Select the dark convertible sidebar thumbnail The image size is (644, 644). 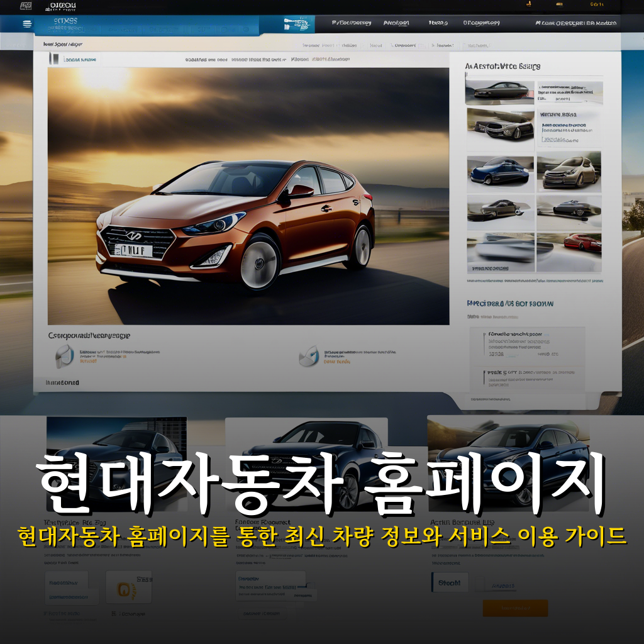(569, 213)
